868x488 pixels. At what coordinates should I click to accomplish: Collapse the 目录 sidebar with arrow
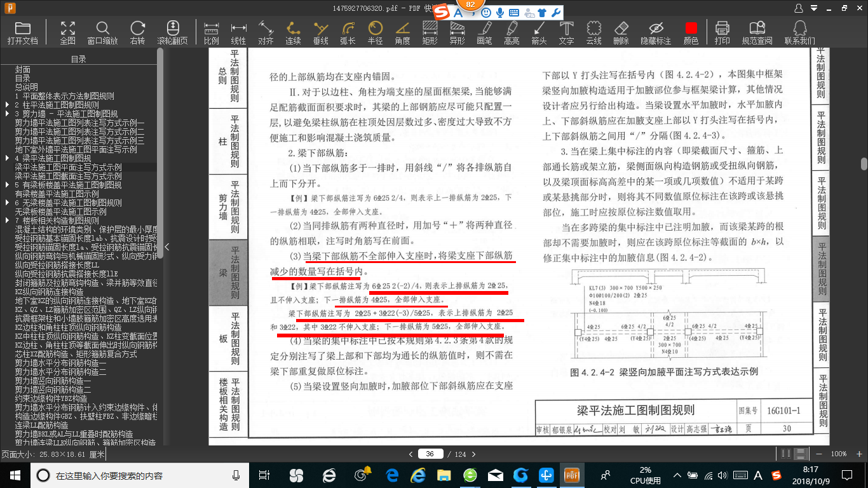166,247
